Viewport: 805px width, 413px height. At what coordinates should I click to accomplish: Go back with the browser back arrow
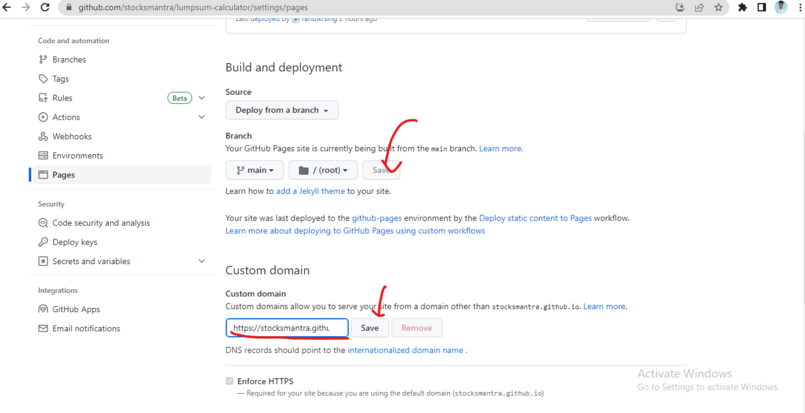[7, 8]
